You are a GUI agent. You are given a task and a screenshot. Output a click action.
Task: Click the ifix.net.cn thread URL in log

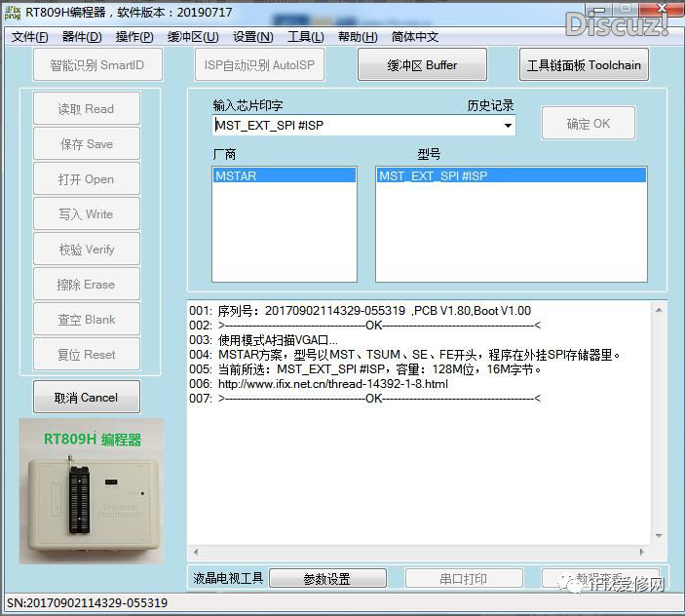(x=333, y=384)
